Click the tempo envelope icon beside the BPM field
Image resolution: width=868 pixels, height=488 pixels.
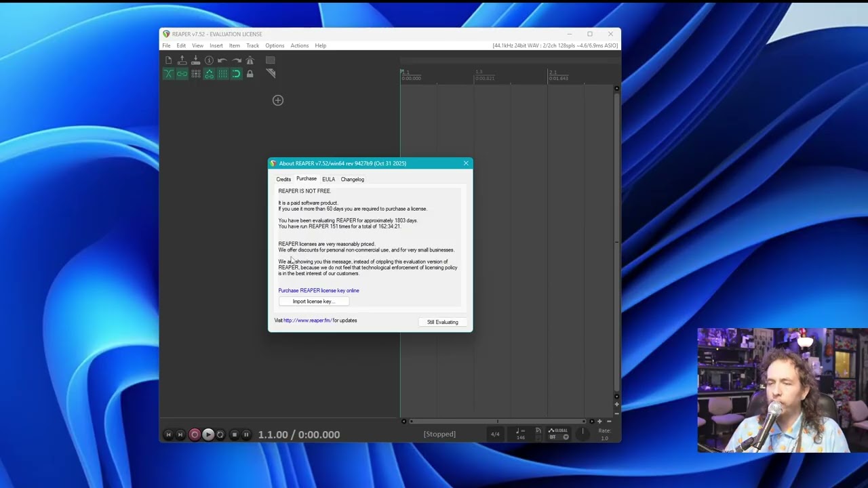pyautogui.click(x=538, y=431)
